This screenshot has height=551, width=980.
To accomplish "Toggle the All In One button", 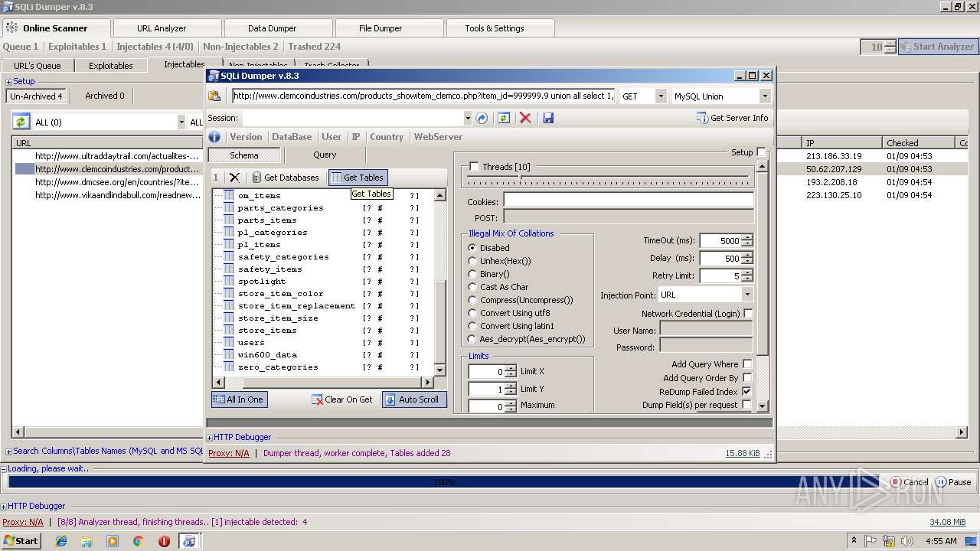I will 239,399.
